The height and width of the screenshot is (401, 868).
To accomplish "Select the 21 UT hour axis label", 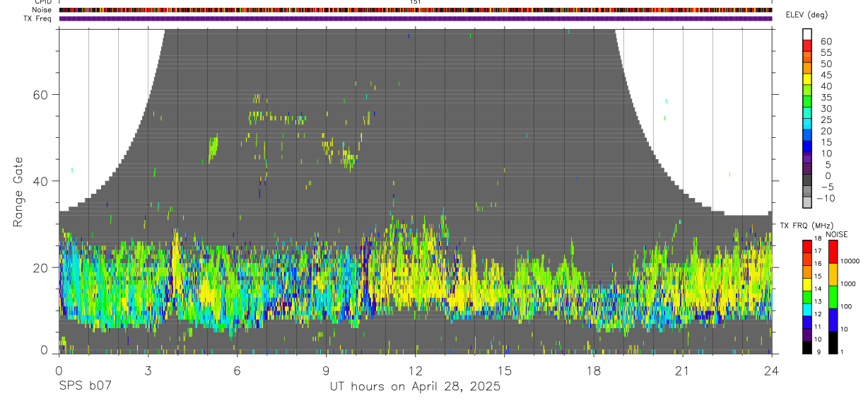I will pos(682,371).
